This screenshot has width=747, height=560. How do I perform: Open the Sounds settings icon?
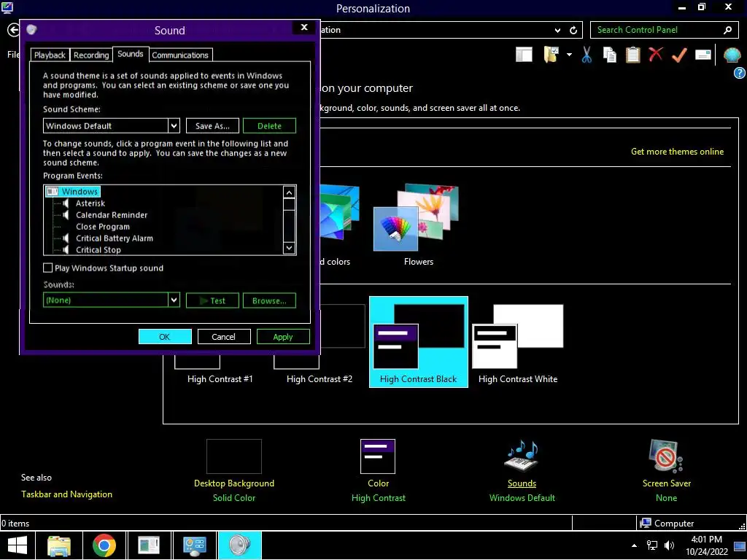coord(522,455)
